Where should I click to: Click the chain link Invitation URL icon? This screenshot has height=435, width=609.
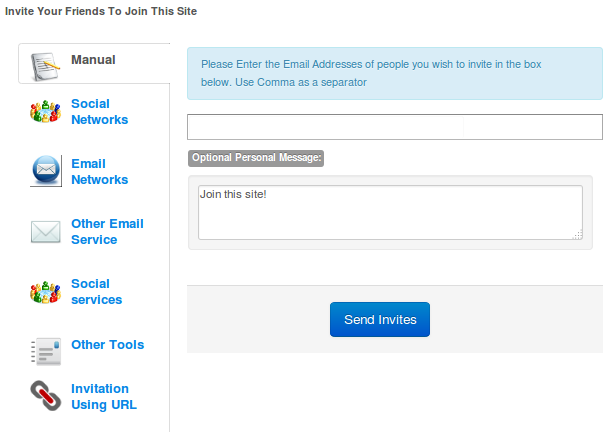[46, 397]
